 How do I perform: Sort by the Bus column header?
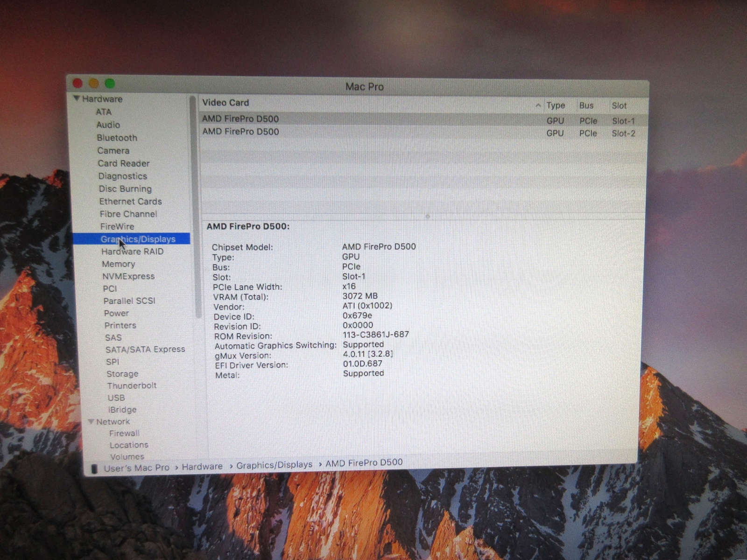586,105
